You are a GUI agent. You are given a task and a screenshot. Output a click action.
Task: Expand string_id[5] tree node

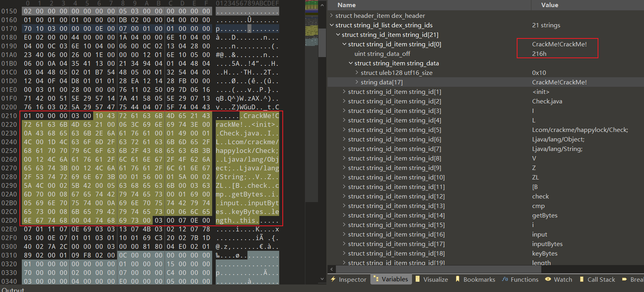click(x=344, y=130)
